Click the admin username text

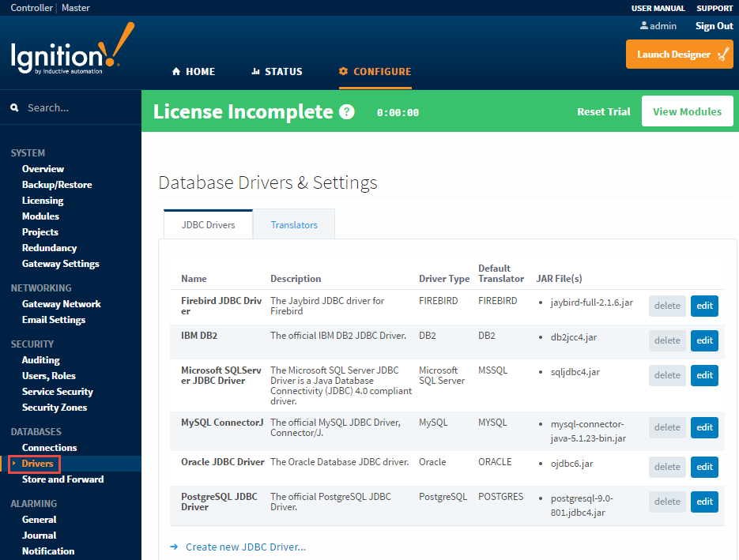click(662, 26)
